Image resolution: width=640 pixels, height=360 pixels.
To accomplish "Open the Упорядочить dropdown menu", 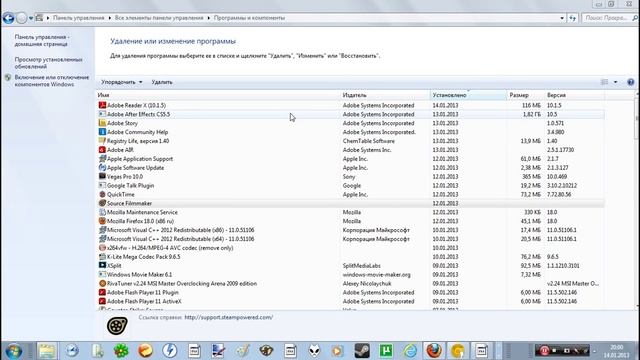I will [122, 82].
